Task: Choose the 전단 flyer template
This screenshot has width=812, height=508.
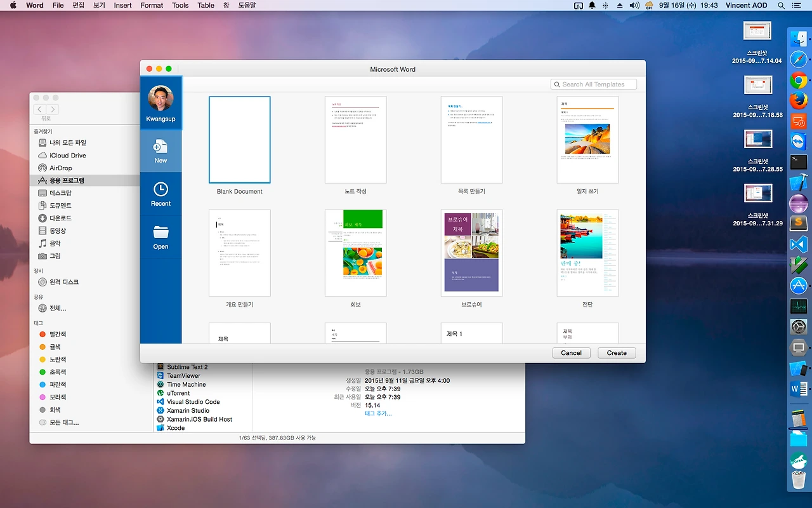Action: (x=587, y=253)
